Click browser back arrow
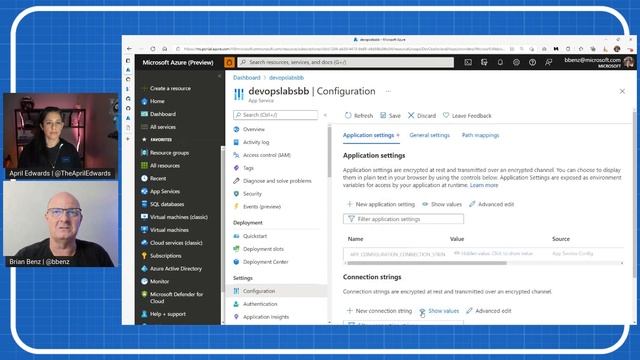This screenshot has width=640, height=360. (129, 49)
